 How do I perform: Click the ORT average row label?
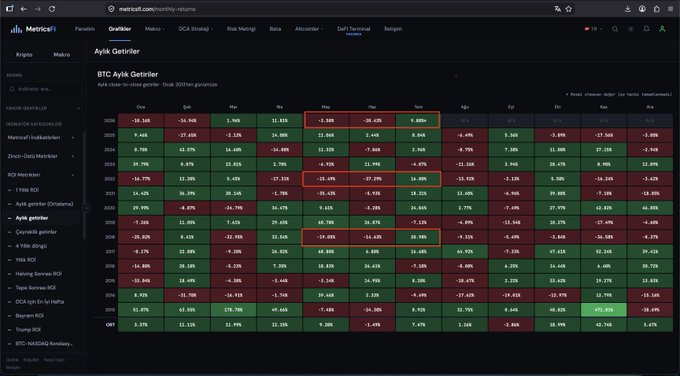click(111, 324)
